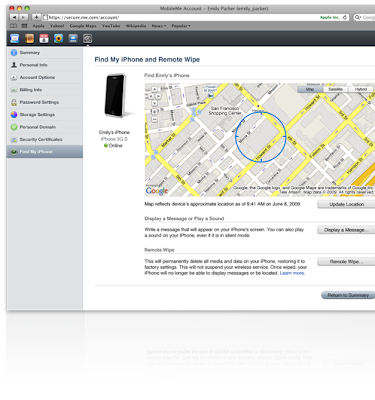The width and height of the screenshot is (375, 400).
Task: Open MobileMe Calendar icon
Action: 44,39
